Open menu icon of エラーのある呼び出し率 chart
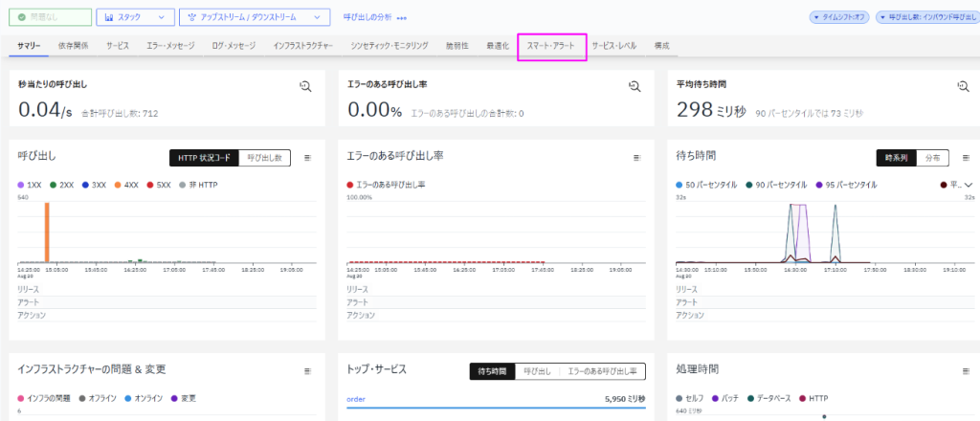The height and width of the screenshot is (421, 980). [x=636, y=158]
